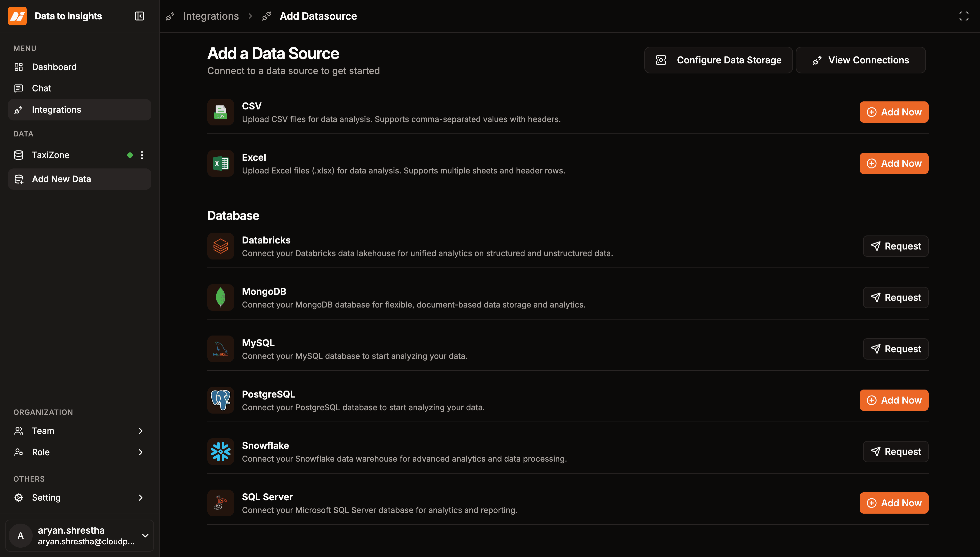
Task: Click the aryan.shrestha email text
Action: pos(86,541)
